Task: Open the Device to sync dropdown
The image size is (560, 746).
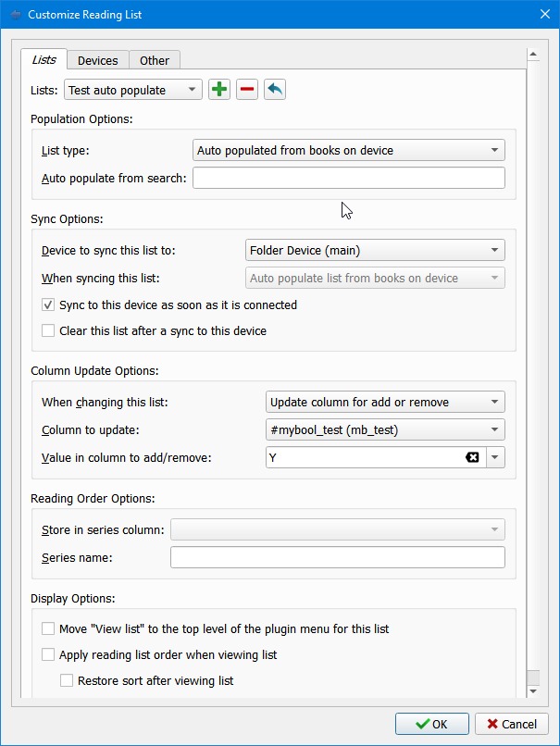Action: click(x=375, y=250)
